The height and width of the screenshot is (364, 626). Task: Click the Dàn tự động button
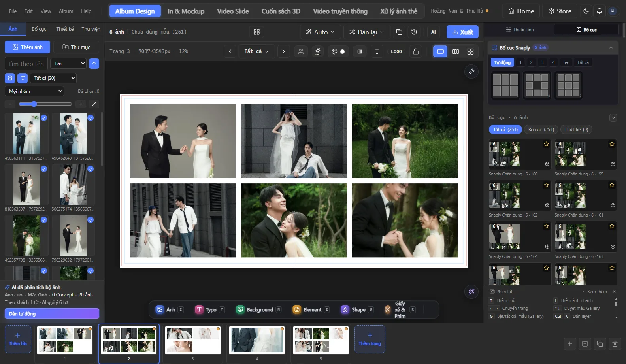(52, 314)
